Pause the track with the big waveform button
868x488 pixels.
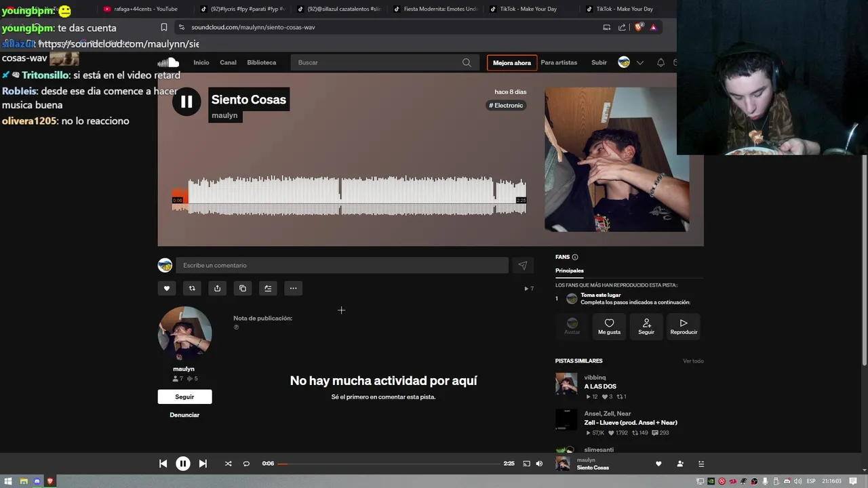pos(186,102)
